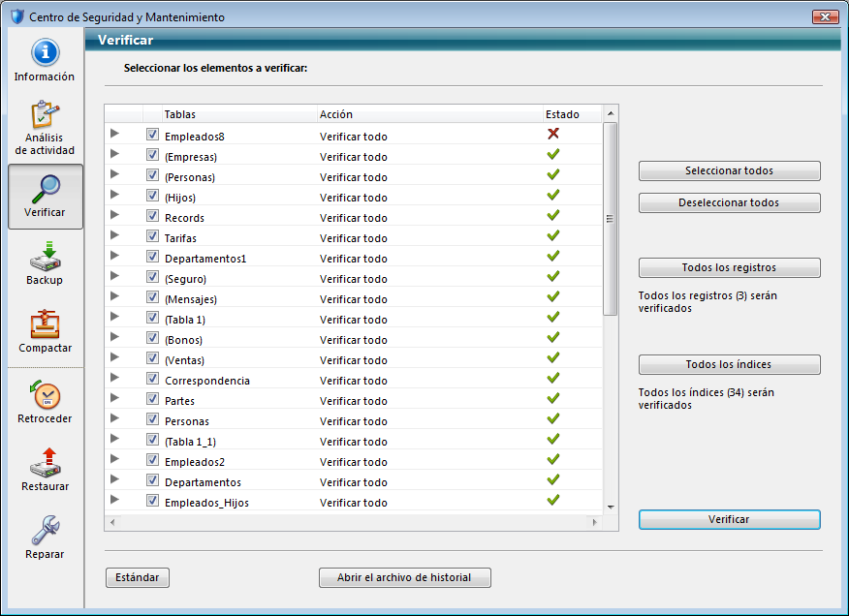Open Análisis de actividad clipboard icon

click(x=45, y=114)
